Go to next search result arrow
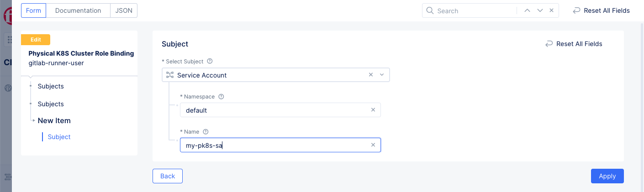Screen dimensions: 644x192 point(540,10)
